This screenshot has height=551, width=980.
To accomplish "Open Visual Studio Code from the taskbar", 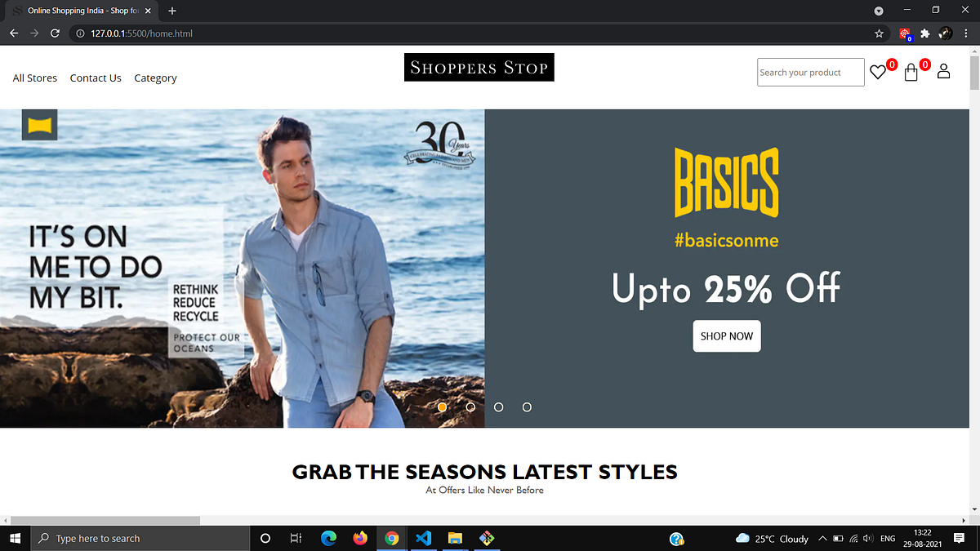I will tap(423, 538).
